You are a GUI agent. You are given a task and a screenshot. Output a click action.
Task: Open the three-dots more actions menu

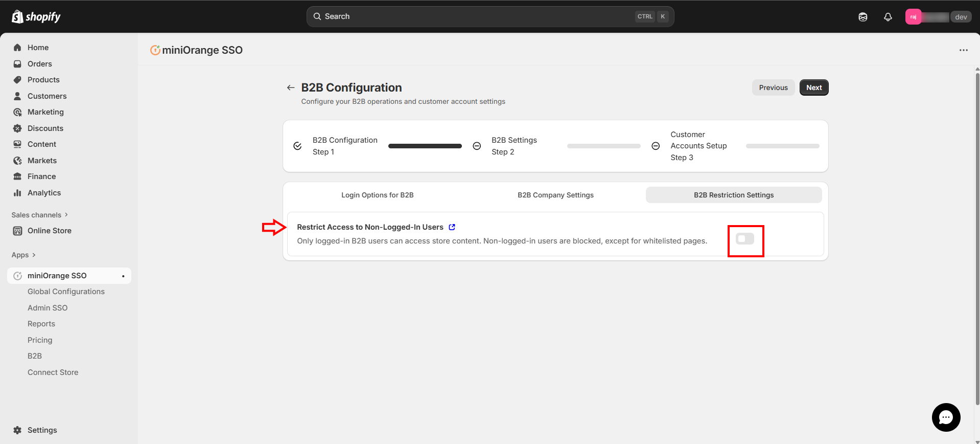(x=964, y=50)
